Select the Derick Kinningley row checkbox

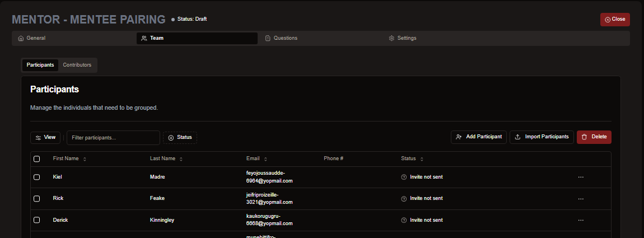37,220
